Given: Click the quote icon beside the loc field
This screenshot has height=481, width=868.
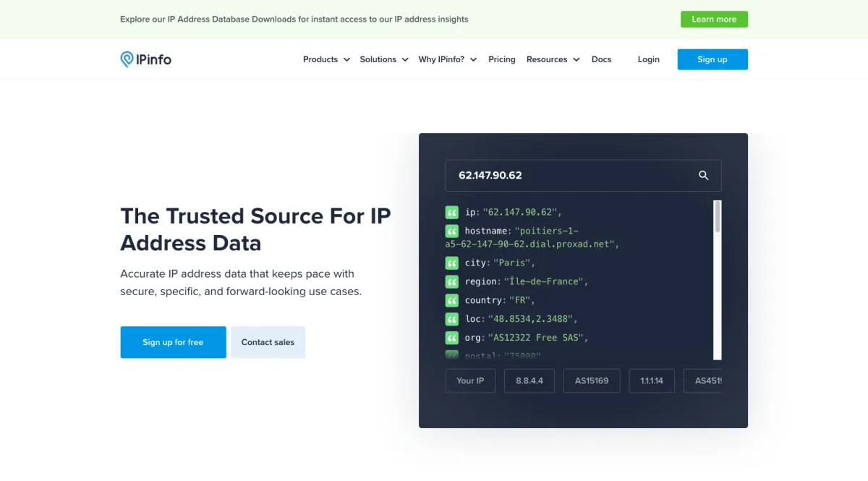Looking at the screenshot, I should tap(452, 319).
